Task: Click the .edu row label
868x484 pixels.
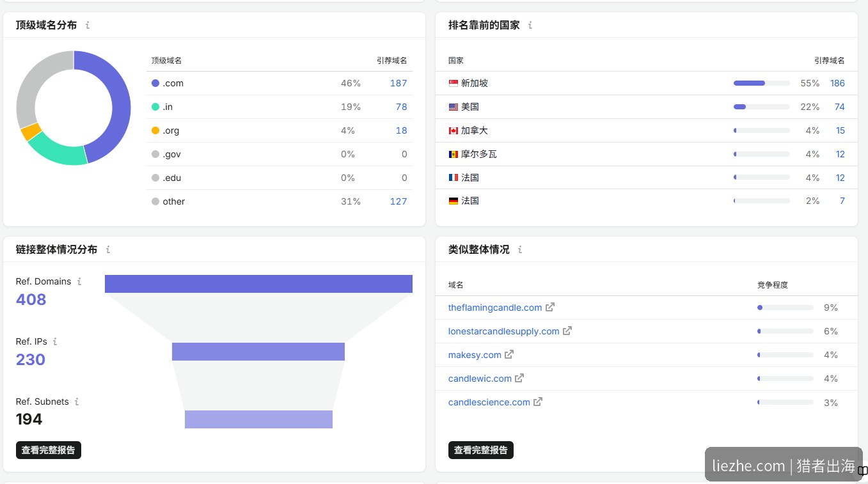Action: click(x=171, y=178)
